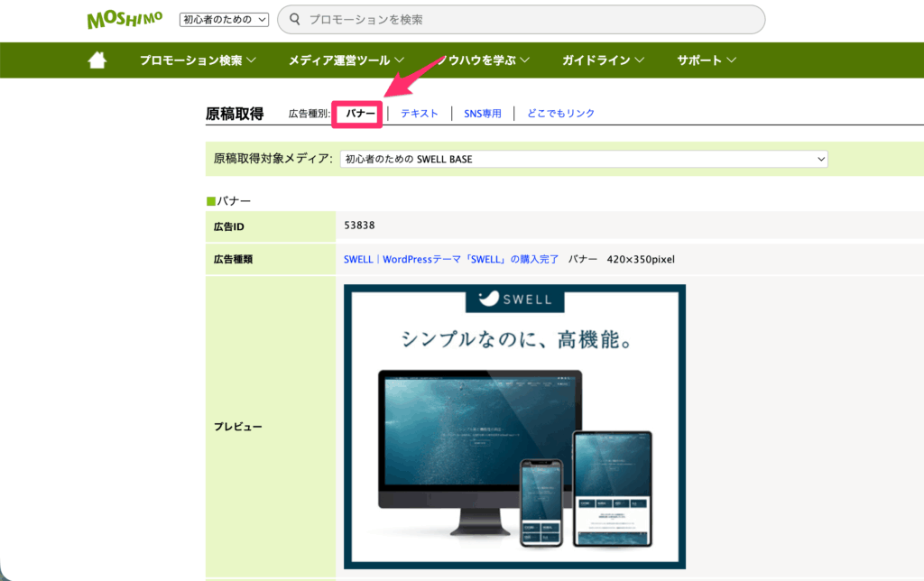Open the サポート menu
Screen dimensions: 924x581
(x=707, y=60)
